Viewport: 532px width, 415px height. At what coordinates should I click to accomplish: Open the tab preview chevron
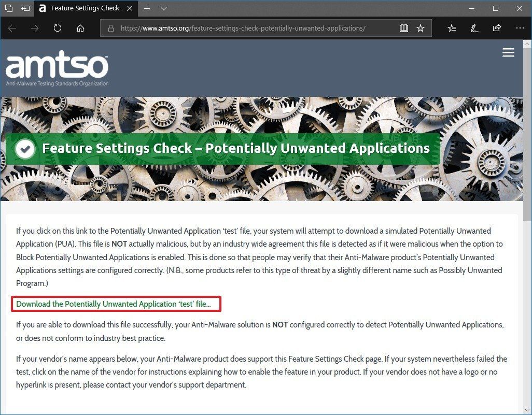(x=163, y=8)
